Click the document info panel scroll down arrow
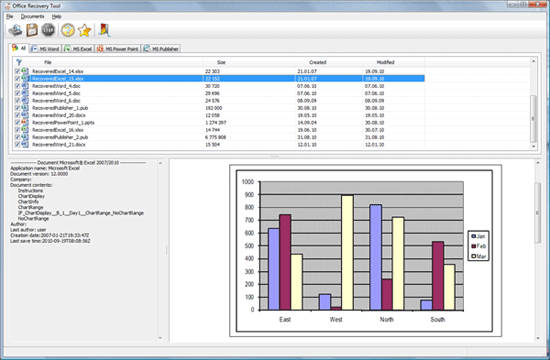The height and width of the screenshot is (360, 550). click(x=160, y=338)
